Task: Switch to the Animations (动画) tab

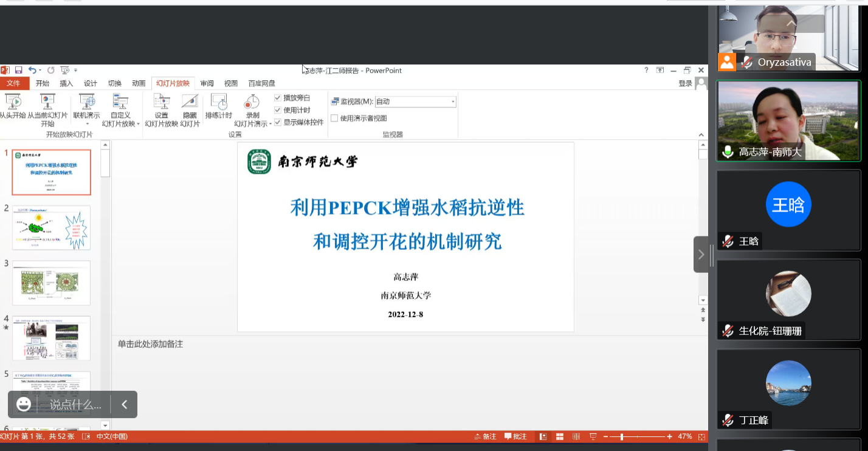Action: 139,83
